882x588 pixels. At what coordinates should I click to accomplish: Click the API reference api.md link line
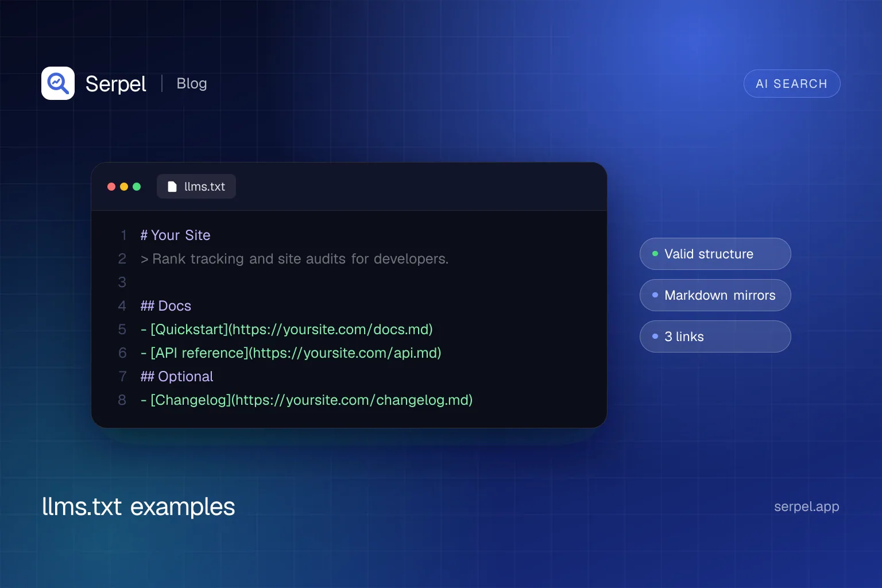(291, 353)
